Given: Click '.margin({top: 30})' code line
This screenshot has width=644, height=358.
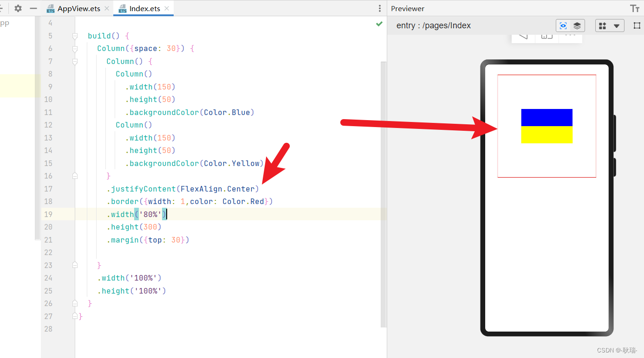Looking at the screenshot, I should coord(148,240).
